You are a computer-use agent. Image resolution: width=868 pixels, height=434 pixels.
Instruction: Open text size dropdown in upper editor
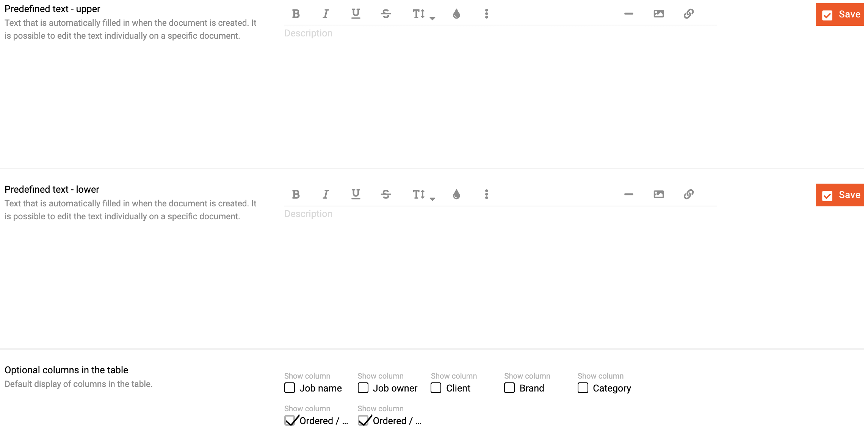point(423,14)
